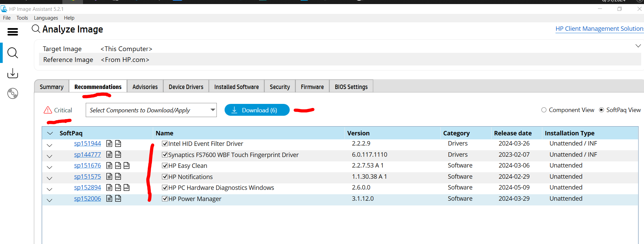
Task: Open CVA file icon for sp151676
Action: (x=118, y=165)
